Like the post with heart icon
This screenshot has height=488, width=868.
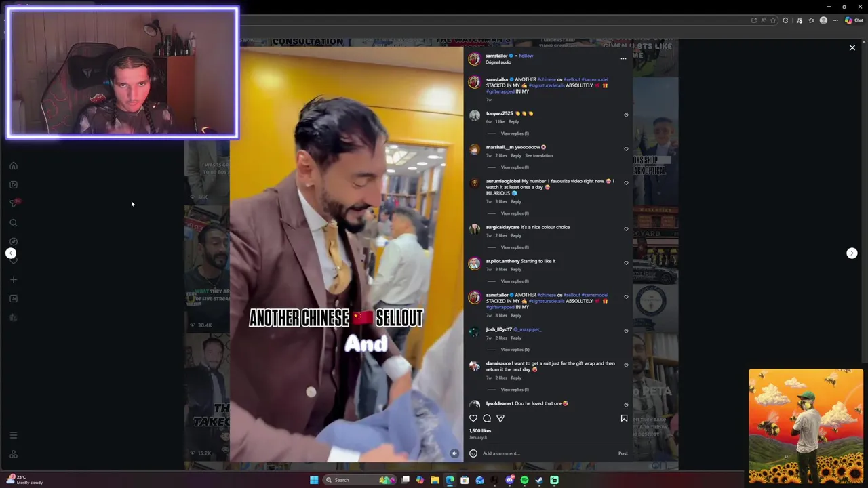coord(473,418)
